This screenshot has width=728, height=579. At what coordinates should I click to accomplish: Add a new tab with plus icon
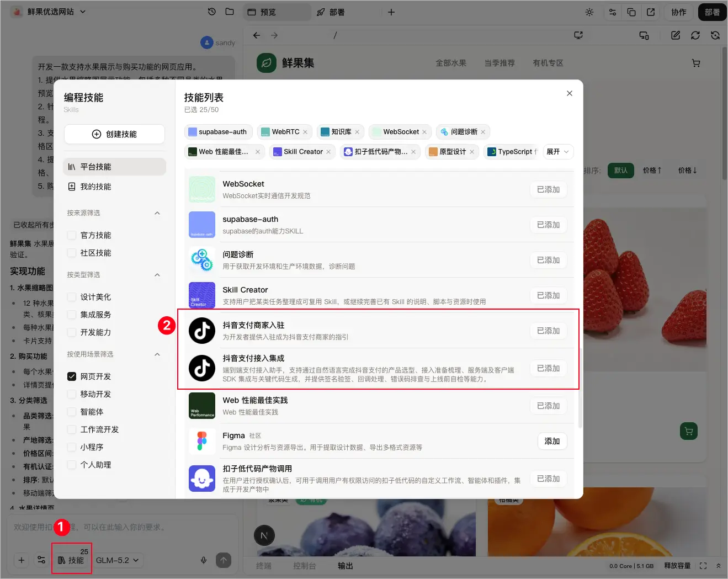391,12
